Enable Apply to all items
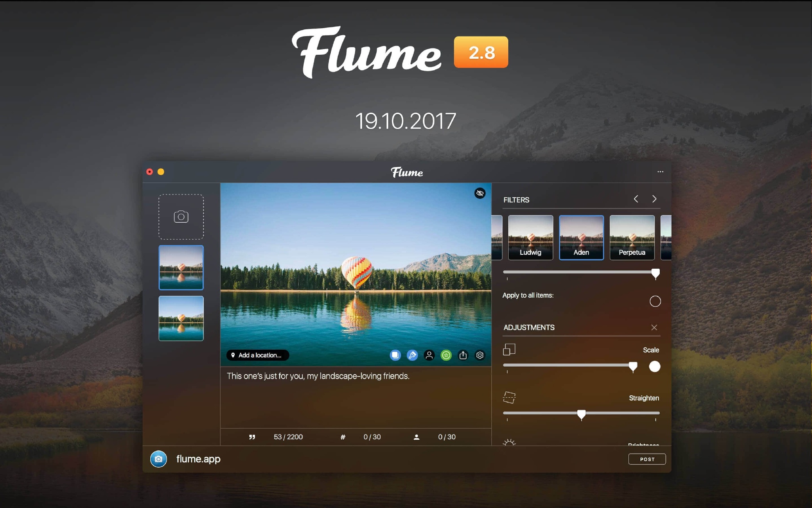This screenshot has width=812, height=508. [x=655, y=301]
